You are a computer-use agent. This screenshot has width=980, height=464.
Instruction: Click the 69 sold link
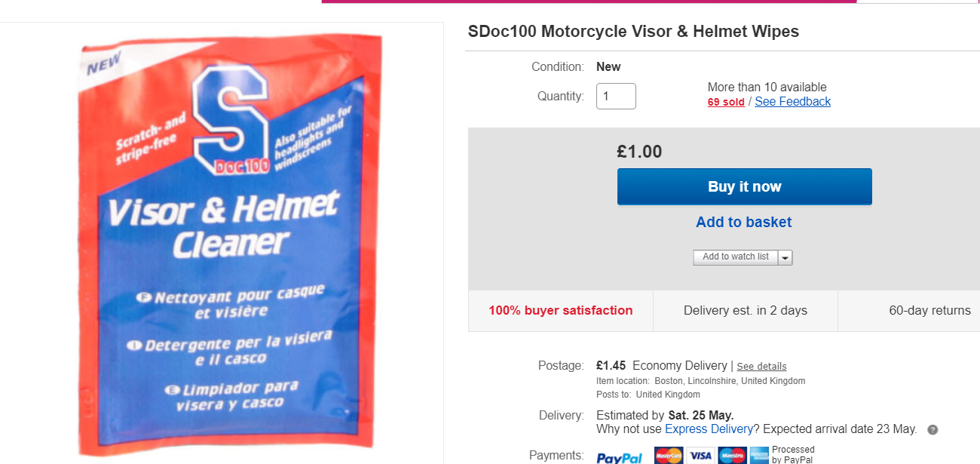click(x=726, y=102)
